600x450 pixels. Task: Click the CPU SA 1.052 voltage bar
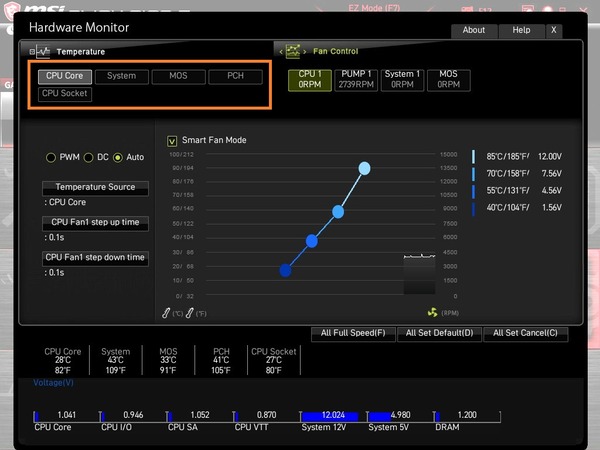point(199,416)
